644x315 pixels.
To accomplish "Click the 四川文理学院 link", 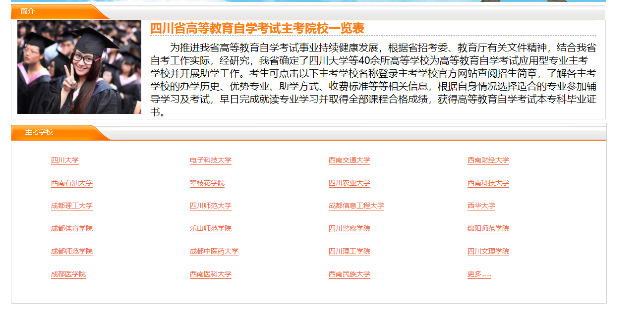I will 488,252.
